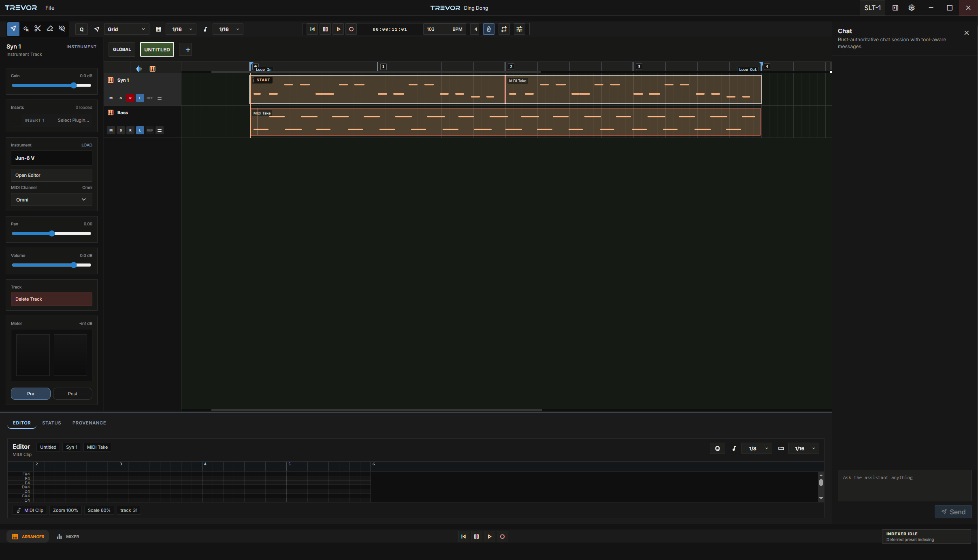The image size is (978, 560).
Task: Open the editor 1/8 note length dropdown
Action: 757,448
